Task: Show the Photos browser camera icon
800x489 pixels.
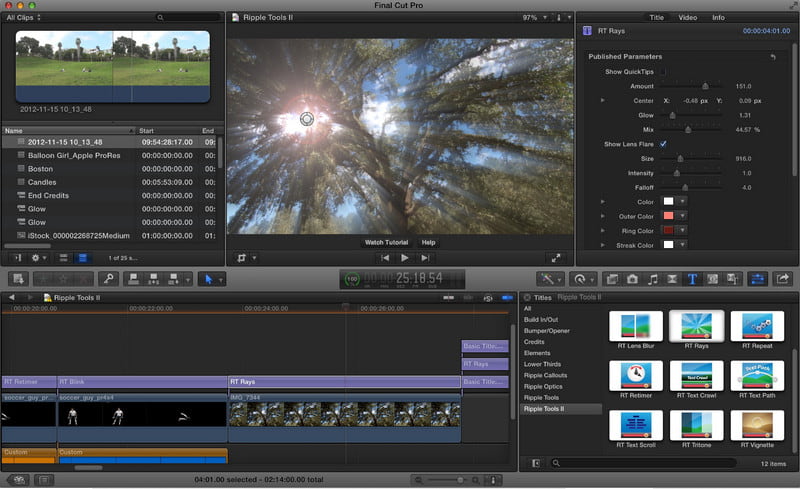Action: point(632,279)
